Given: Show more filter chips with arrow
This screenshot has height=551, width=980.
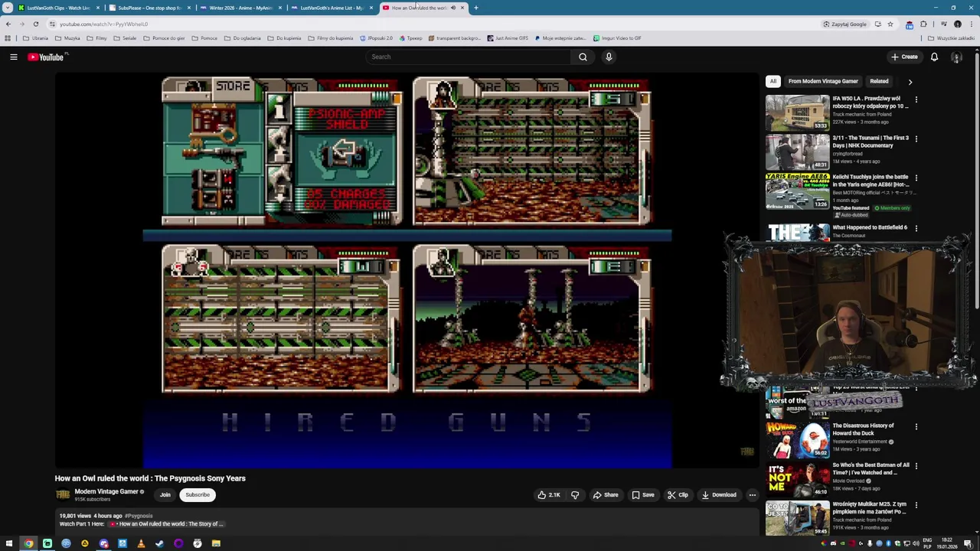Looking at the screenshot, I should point(910,81).
